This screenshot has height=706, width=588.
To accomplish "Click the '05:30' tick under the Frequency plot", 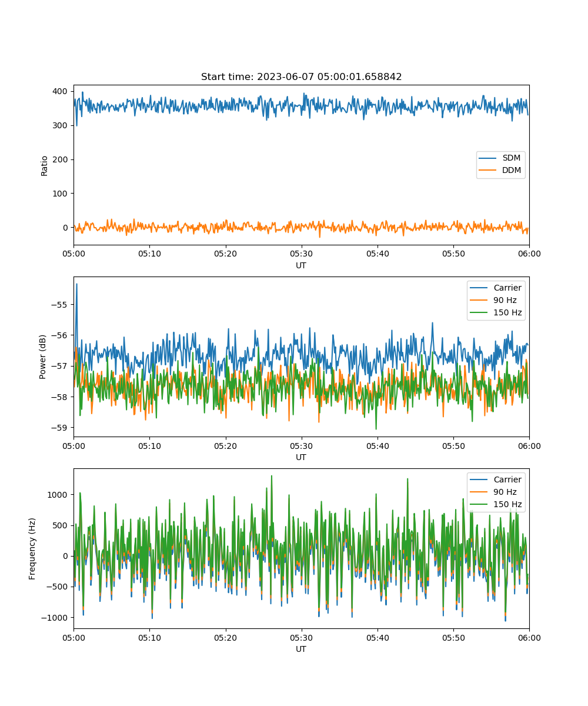I will (x=301, y=637).
